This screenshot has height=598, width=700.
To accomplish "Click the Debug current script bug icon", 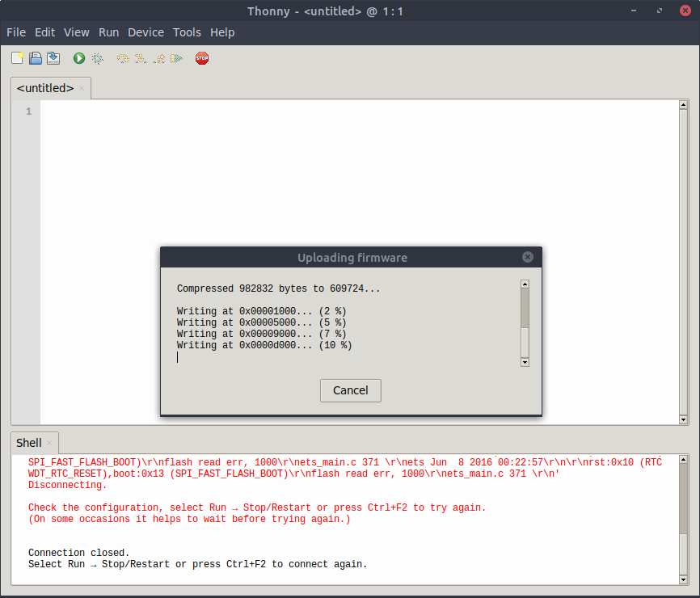I will pyautogui.click(x=97, y=58).
